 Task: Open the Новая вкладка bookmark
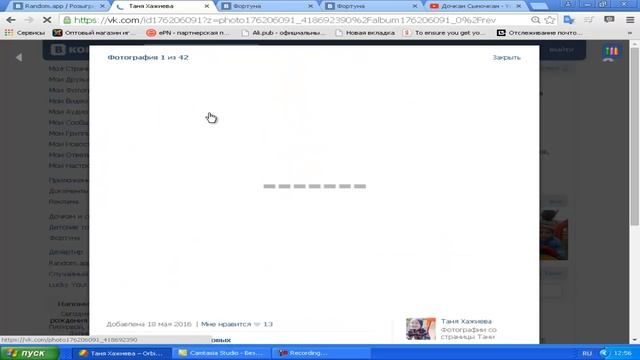click(365, 33)
